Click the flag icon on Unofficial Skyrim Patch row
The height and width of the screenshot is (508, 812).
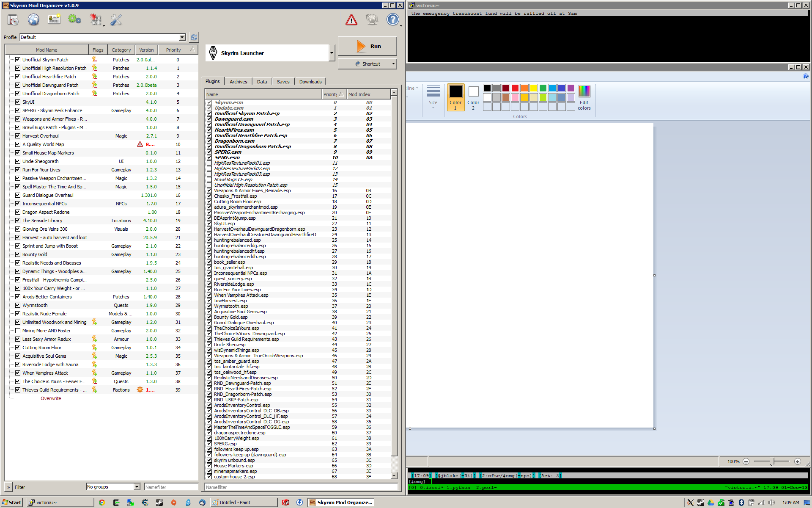pyautogui.click(x=95, y=60)
